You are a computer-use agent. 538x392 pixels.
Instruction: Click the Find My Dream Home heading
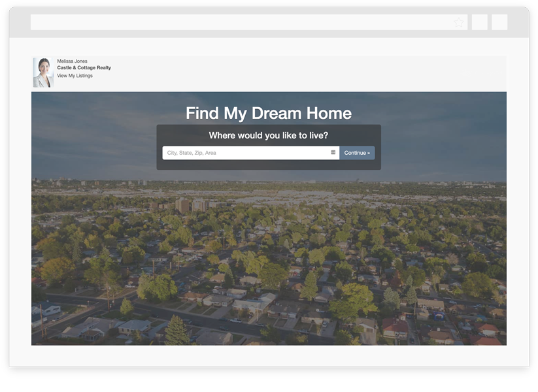tap(269, 113)
